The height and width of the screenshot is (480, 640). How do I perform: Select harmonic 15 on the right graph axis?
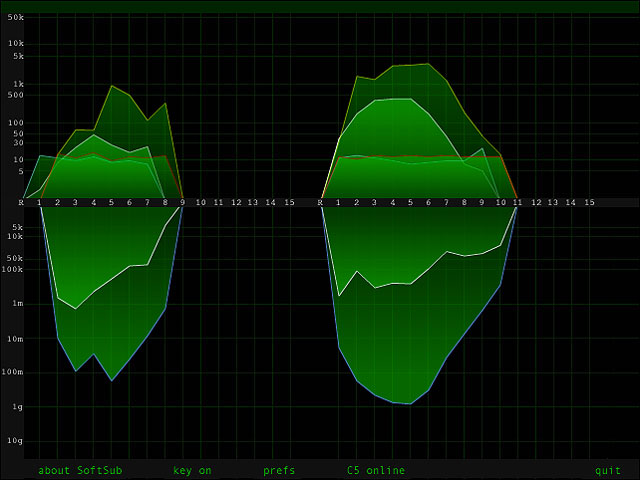589,202
